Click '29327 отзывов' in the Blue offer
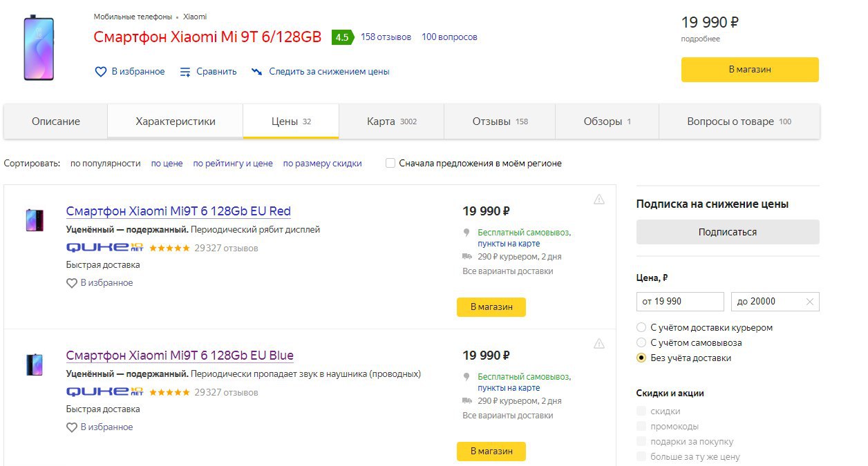 point(226,392)
